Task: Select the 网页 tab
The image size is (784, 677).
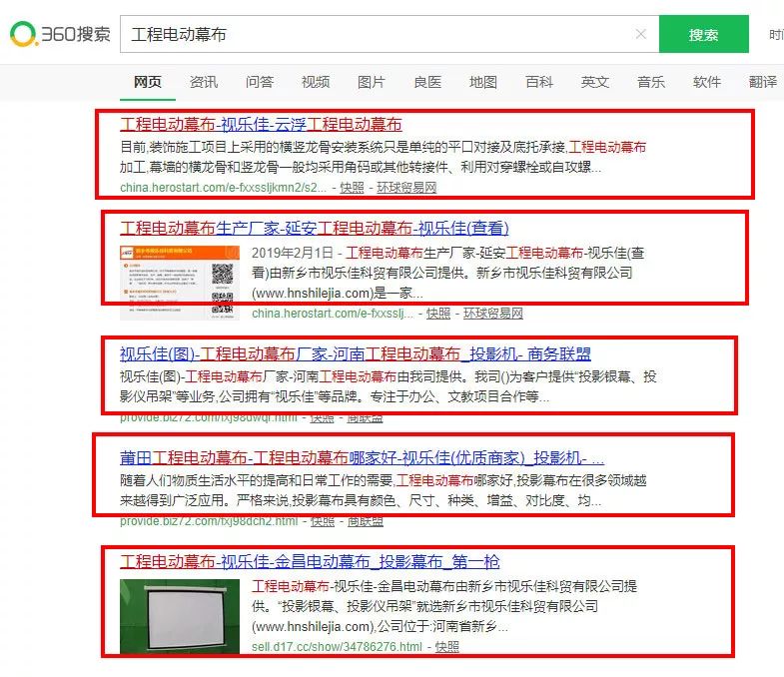Action: pyautogui.click(x=148, y=82)
